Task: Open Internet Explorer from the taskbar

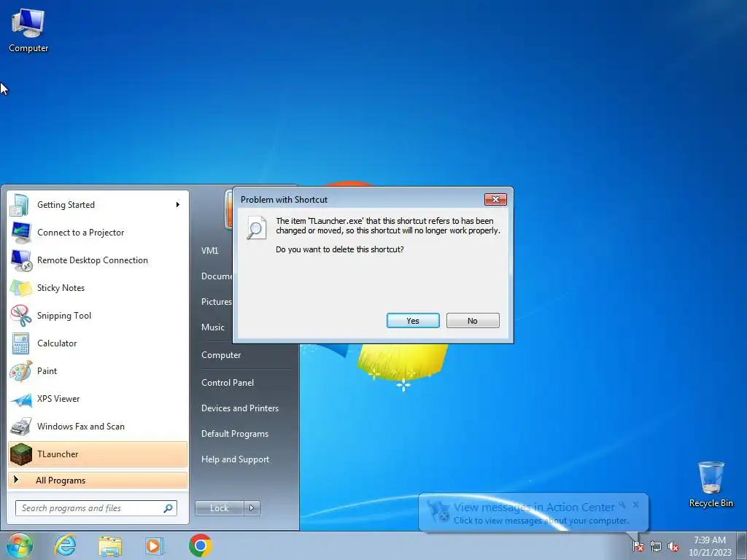Action: pyautogui.click(x=65, y=545)
